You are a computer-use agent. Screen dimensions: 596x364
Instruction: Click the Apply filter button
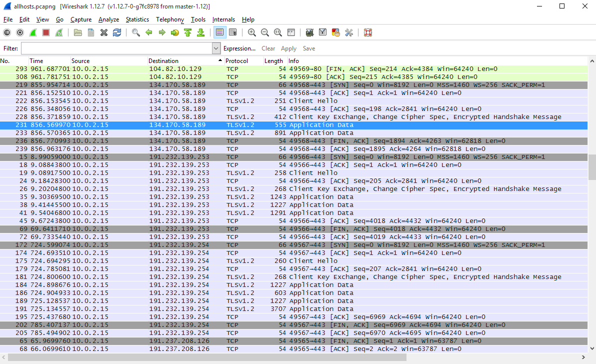(x=288, y=48)
